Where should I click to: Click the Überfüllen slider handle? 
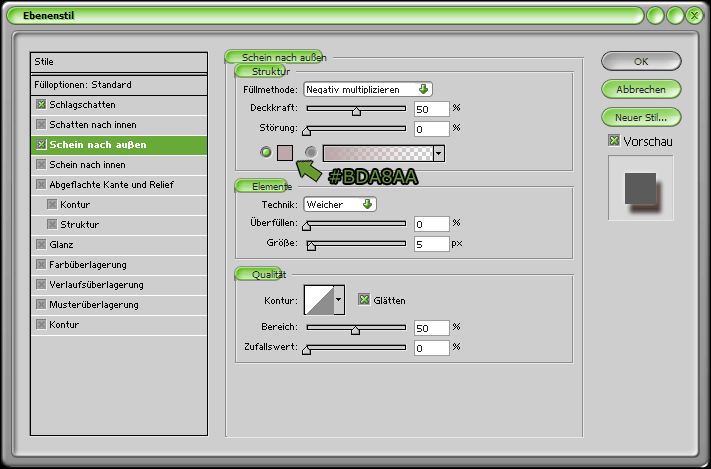[x=307, y=226]
